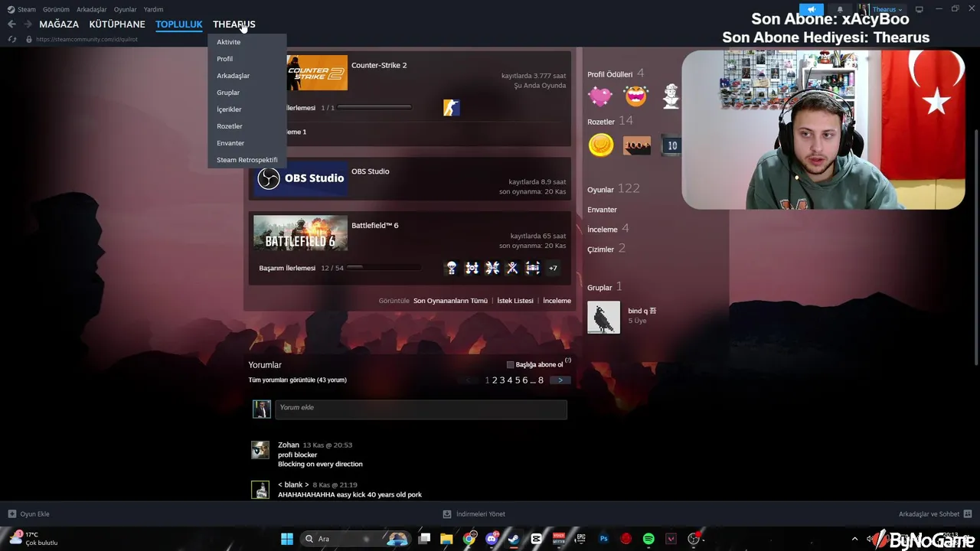Open the İnceleme link under recent games
The image size is (980, 551).
pos(557,301)
